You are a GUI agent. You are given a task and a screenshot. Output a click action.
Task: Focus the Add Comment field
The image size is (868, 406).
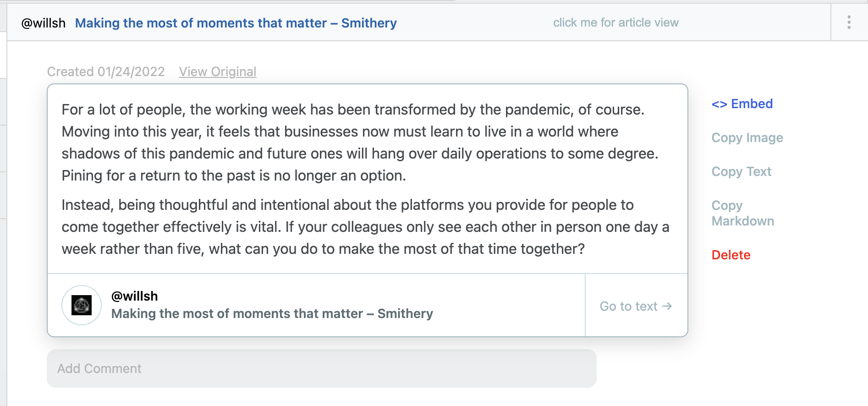tap(322, 368)
